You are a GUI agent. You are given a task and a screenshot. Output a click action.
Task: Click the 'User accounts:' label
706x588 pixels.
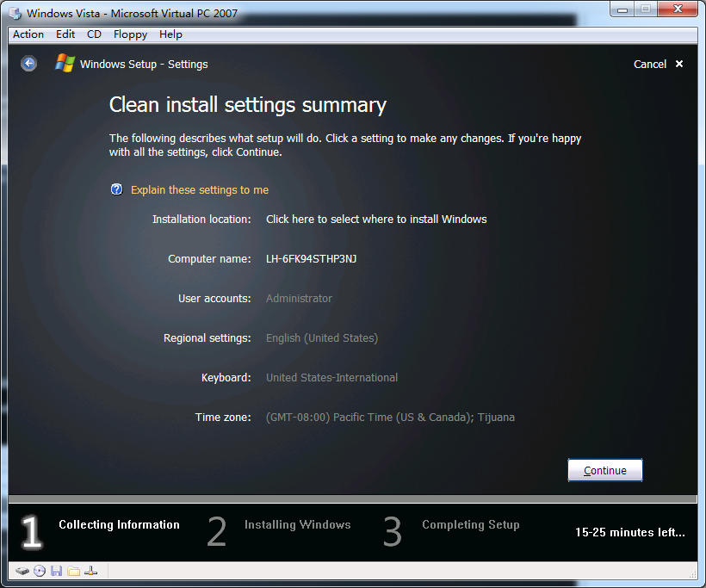(214, 299)
